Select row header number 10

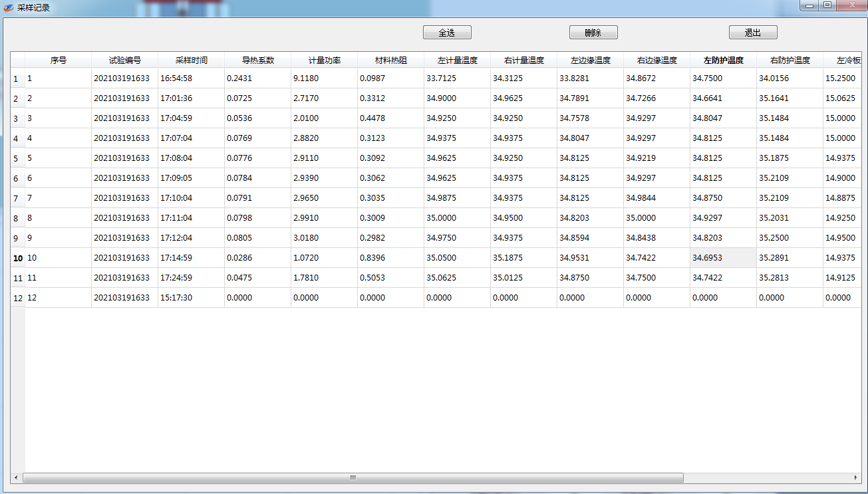18,258
